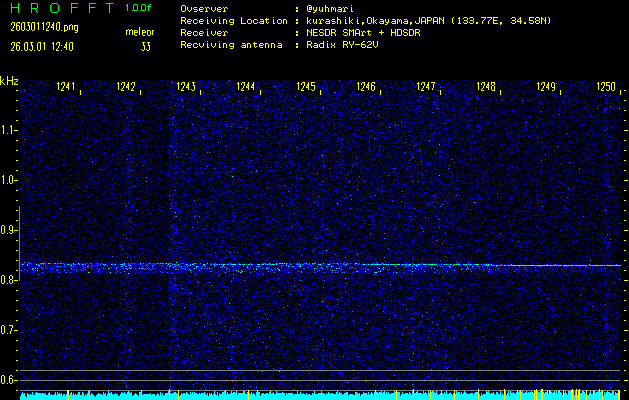Click the Recviving antenna label

click(231, 45)
